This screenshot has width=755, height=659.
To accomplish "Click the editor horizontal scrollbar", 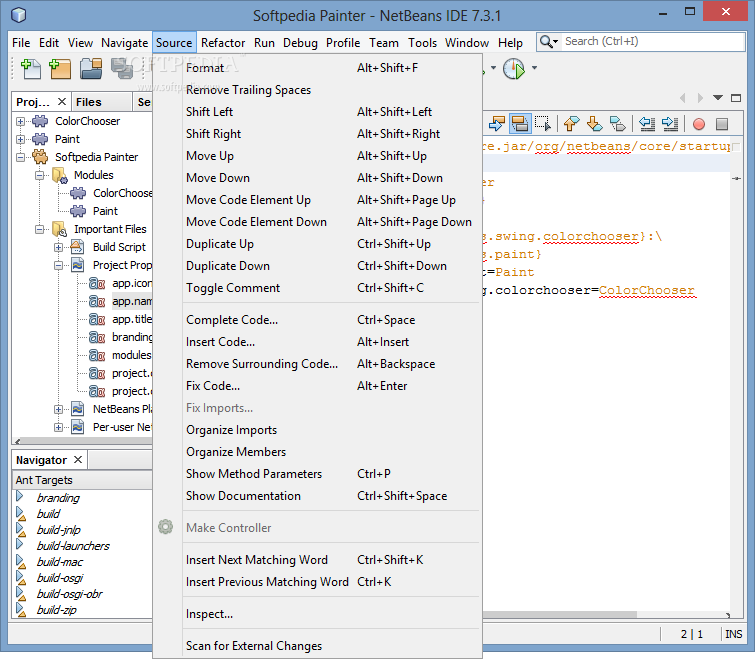I will tap(559, 614).
